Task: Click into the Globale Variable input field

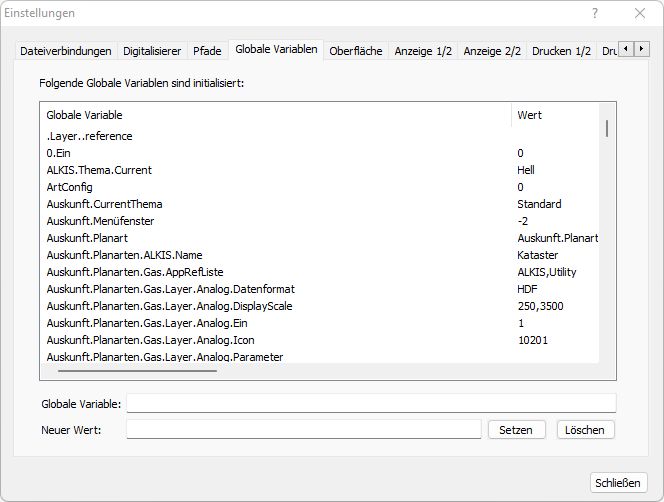Action: click(x=370, y=404)
